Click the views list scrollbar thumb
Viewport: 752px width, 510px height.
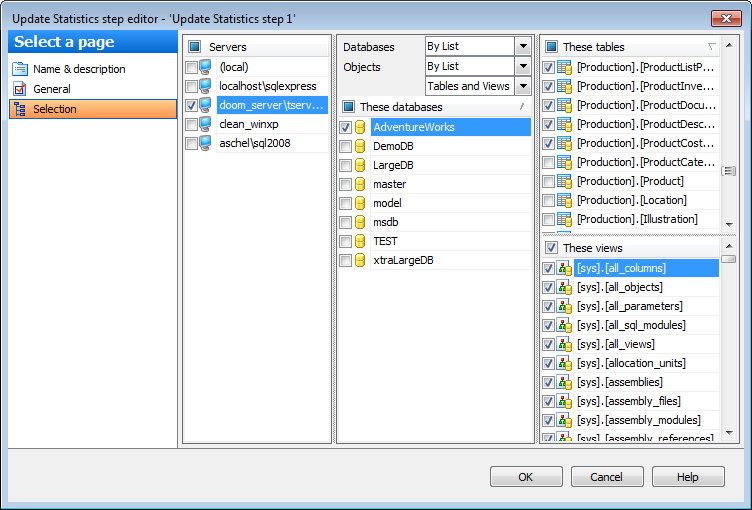point(729,259)
